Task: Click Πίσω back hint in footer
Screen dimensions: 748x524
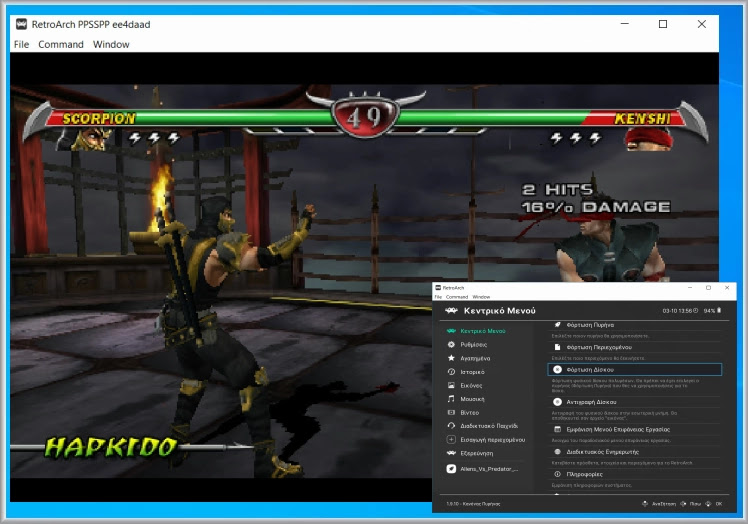Action: 691,503
